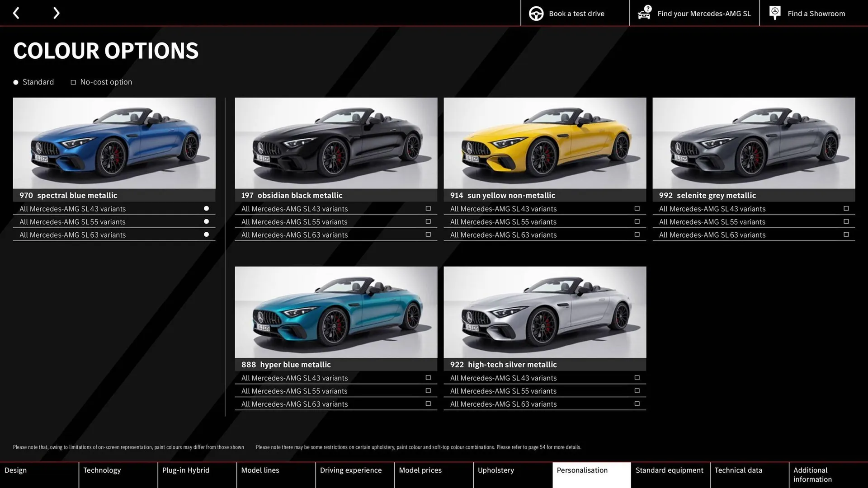Check no-cost box for obsidian black SL 43
This screenshot has height=488, width=868.
pyautogui.click(x=428, y=208)
